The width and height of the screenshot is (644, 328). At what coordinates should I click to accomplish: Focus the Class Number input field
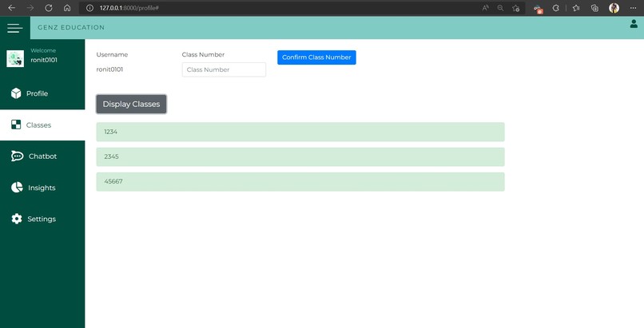(224, 69)
